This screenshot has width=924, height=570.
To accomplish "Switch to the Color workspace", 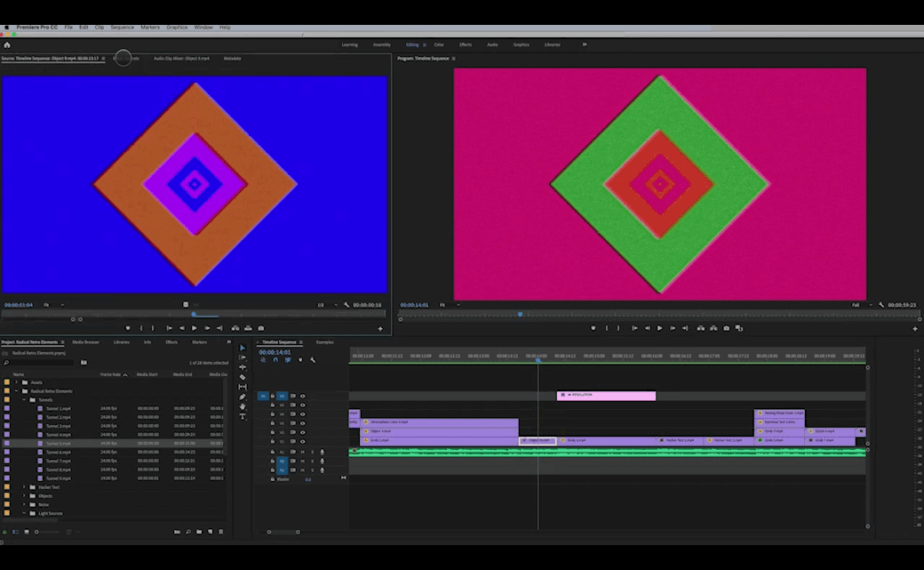I will coord(439,44).
